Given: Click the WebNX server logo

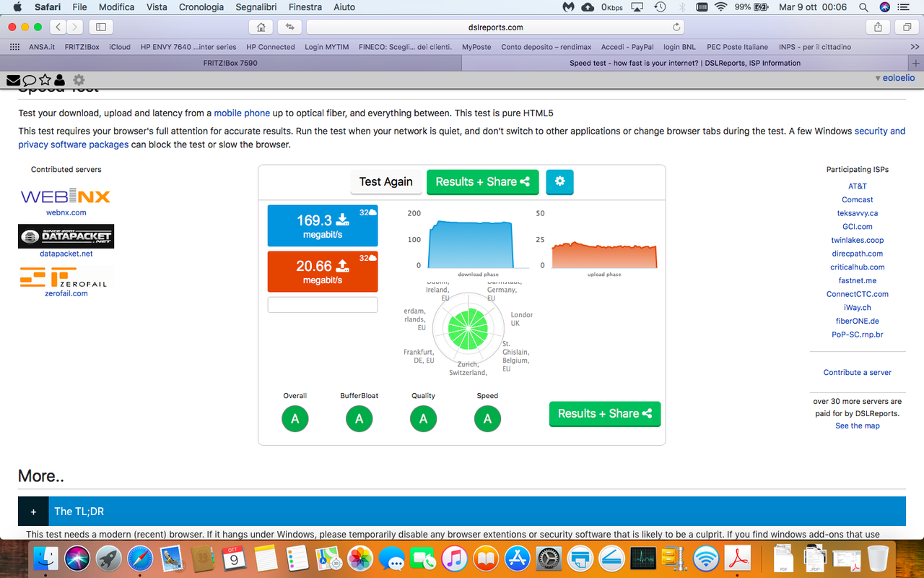Looking at the screenshot, I should click(66, 197).
